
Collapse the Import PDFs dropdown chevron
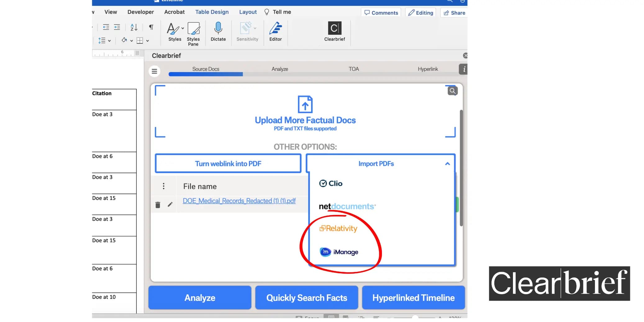447,163
